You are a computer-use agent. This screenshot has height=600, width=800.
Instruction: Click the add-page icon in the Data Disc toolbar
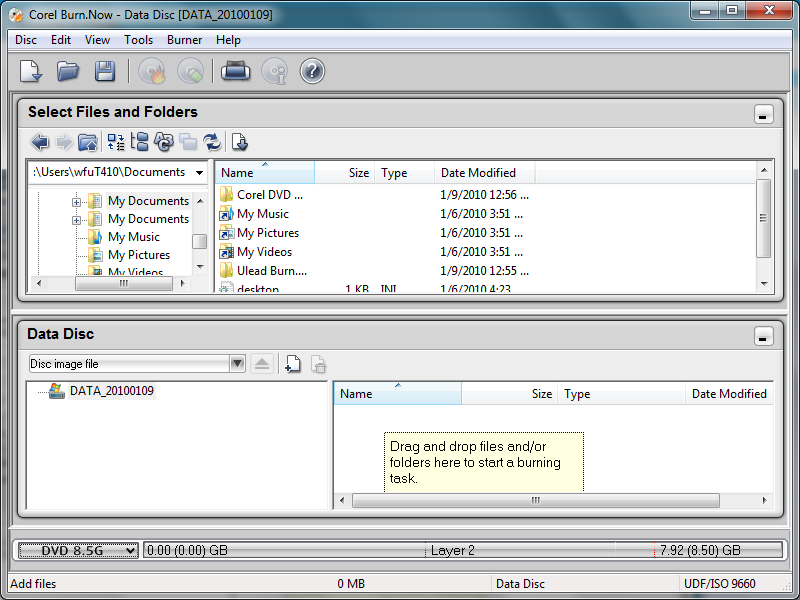[x=293, y=364]
